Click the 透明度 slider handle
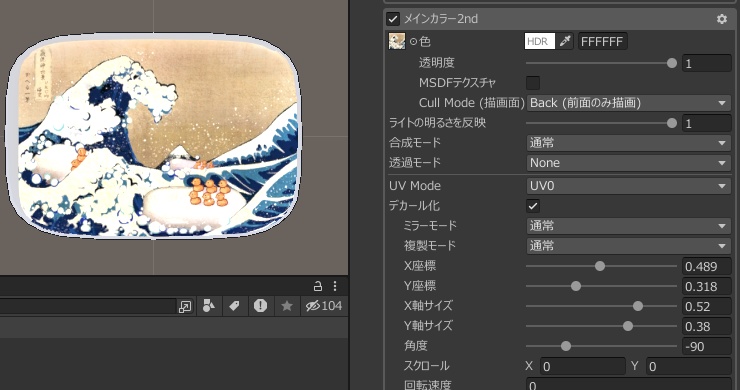The width and height of the screenshot is (740, 390). click(x=672, y=63)
